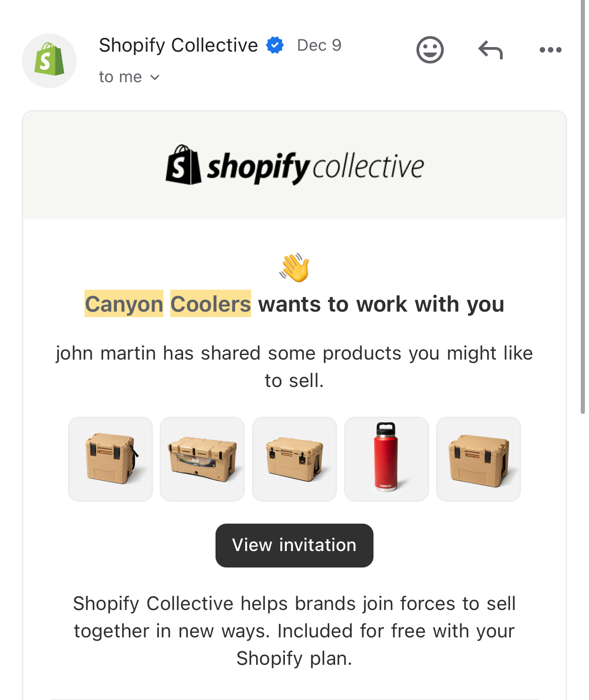Click the Shopify Collective banner logo
Viewport: 589px width, 700px height.
click(294, 165)
